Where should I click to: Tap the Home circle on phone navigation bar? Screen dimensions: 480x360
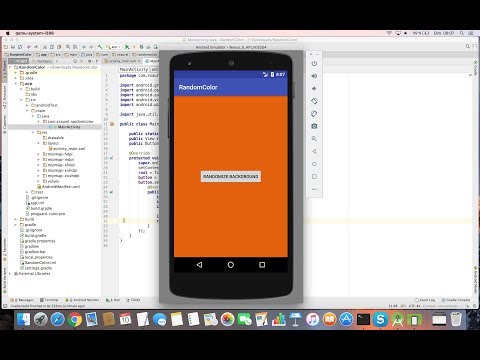(x=231, y=265)
